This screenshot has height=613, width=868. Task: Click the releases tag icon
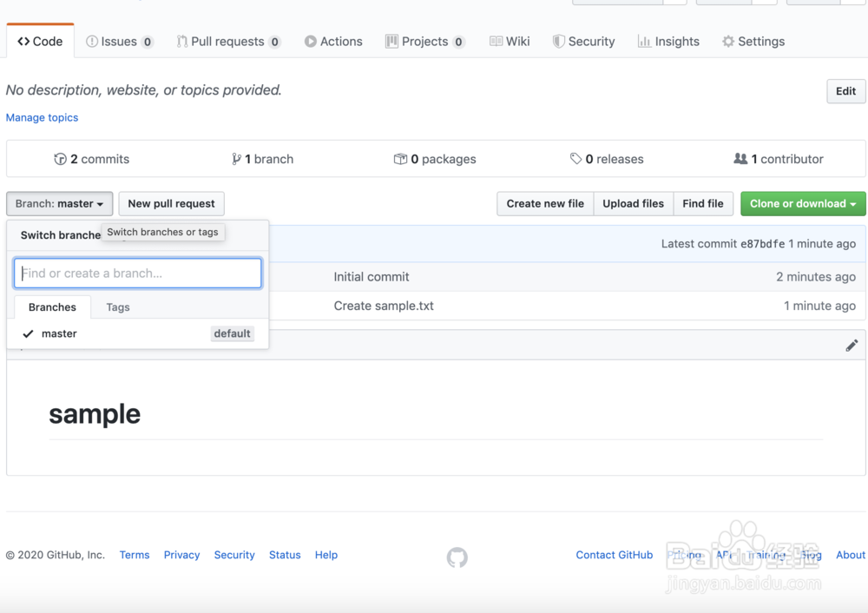point(575,159)
